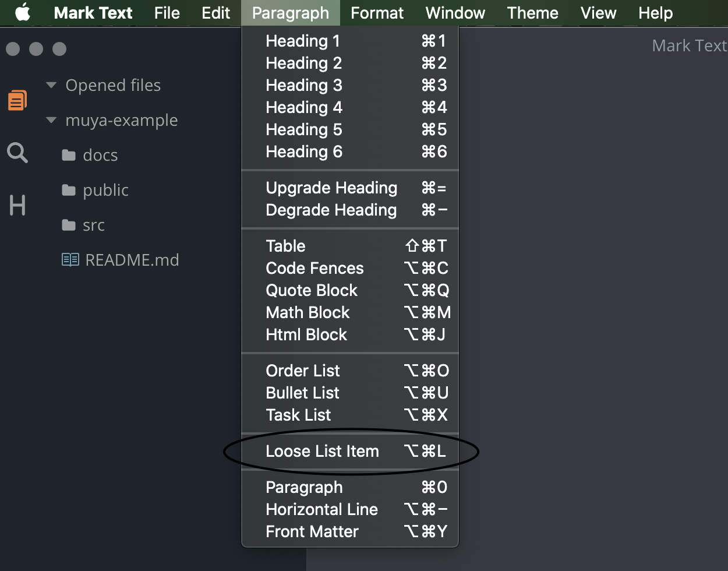The height and width of the screenshot is (571, 728).
Task: Select the search magnifier icon in the sidebar
Action: tap(17, 153)
